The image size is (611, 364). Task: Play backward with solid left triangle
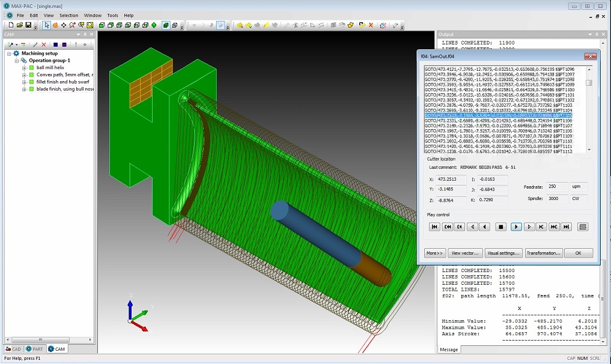click(484, 227)
